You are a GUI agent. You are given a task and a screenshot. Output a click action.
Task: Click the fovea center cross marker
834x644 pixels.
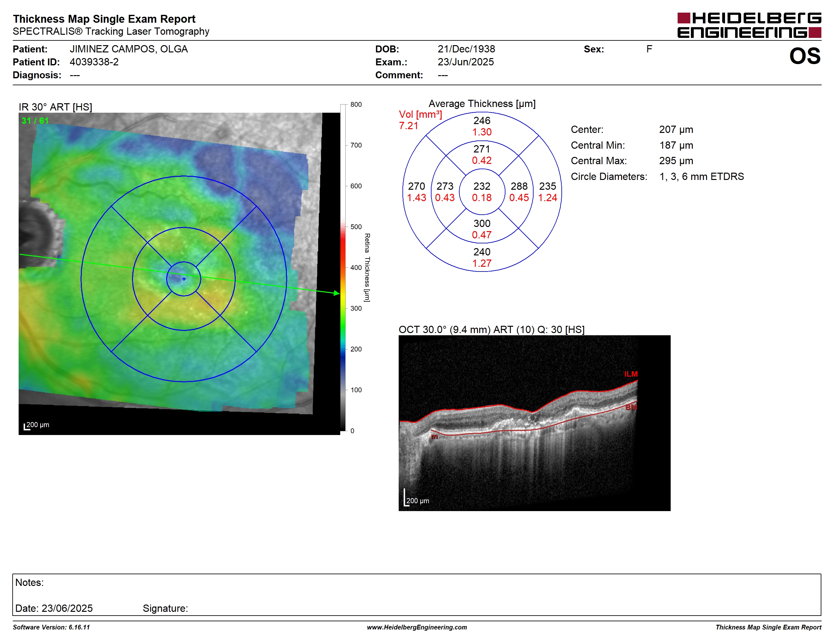pyautogui.click(x=184, y=279)
